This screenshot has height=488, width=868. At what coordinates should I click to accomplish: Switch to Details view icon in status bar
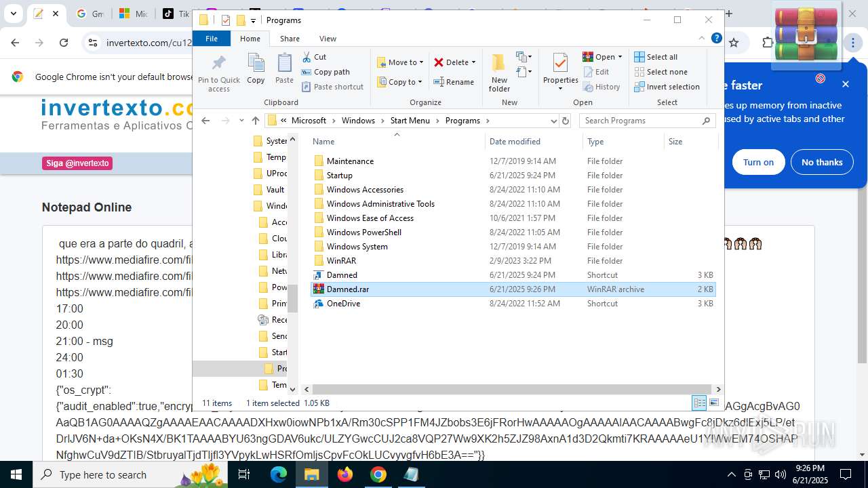point(699,403)
